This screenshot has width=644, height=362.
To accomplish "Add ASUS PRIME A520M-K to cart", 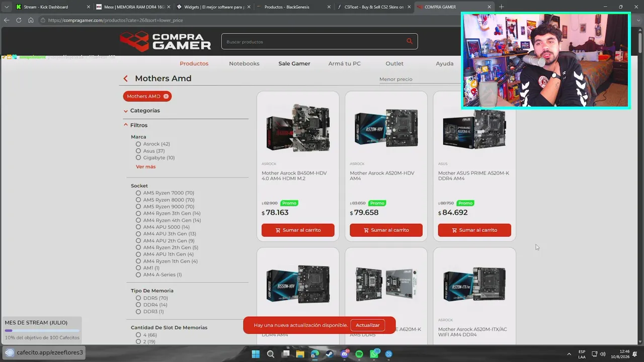I will click(x=474, y=230).
